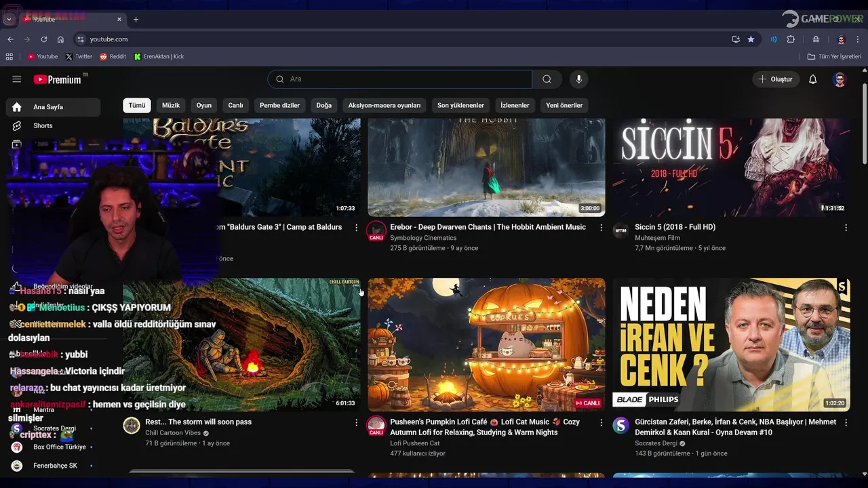868x488 pixels.
Task: View site information icon in address bar
Action: click(x=81, y=39)
